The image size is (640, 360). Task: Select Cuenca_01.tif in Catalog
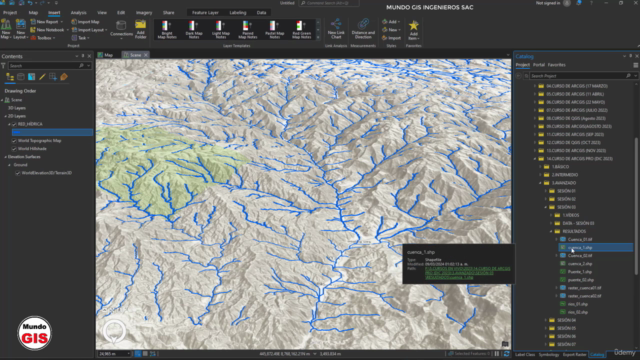coord(580,240)
